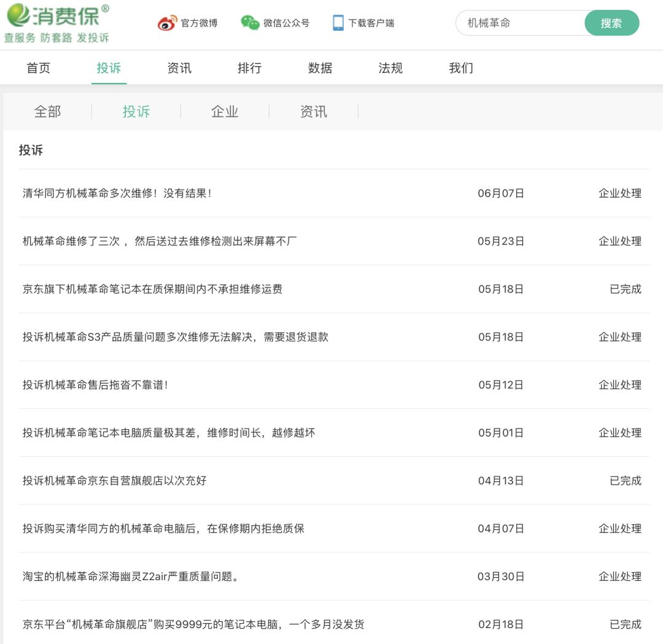The height and width of the screenshot is (644, 663).
Task: Open complaint 投诉机械革命京东自营旗舰店以次充好
Action: [114, 480]
